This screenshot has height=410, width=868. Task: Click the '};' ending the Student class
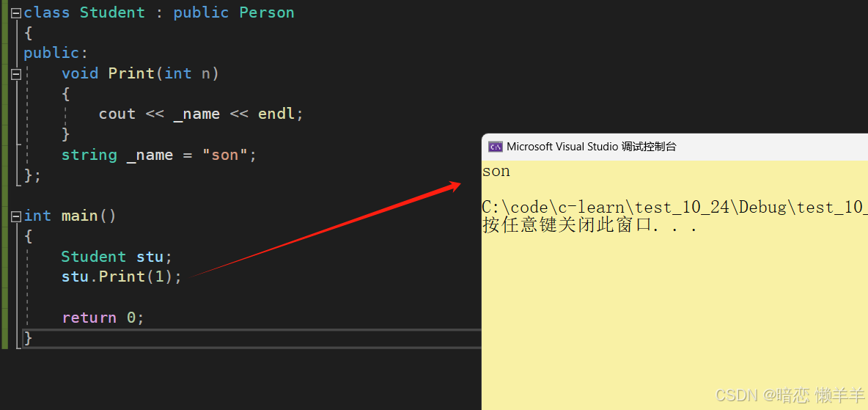click(x=33, y=175)
